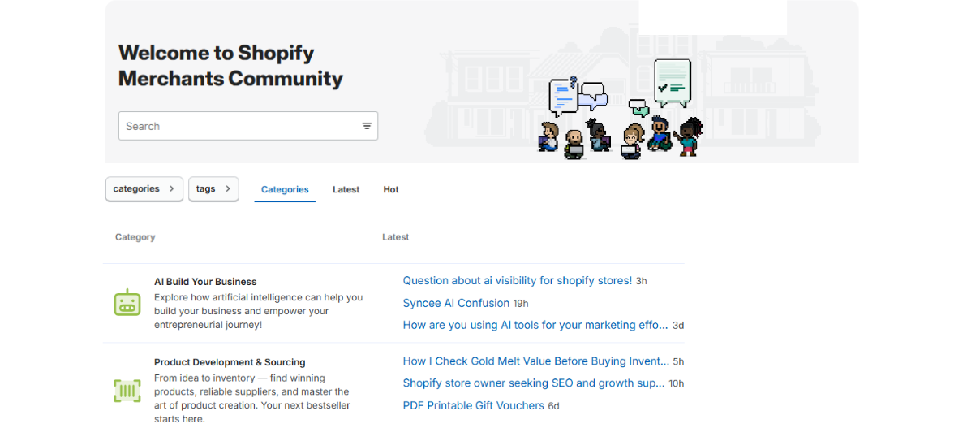The height and width of the screenshot is (428, 980).
Task: Open the Hot topics tab
Action: click(391, 190)
